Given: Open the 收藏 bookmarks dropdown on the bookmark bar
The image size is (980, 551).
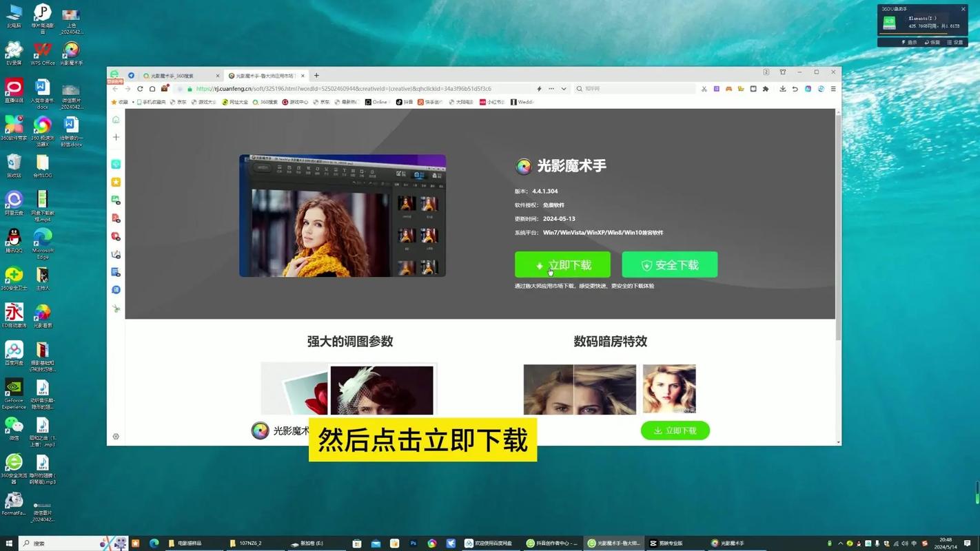Looking at the screenshot, I should (x=123, y=102).
